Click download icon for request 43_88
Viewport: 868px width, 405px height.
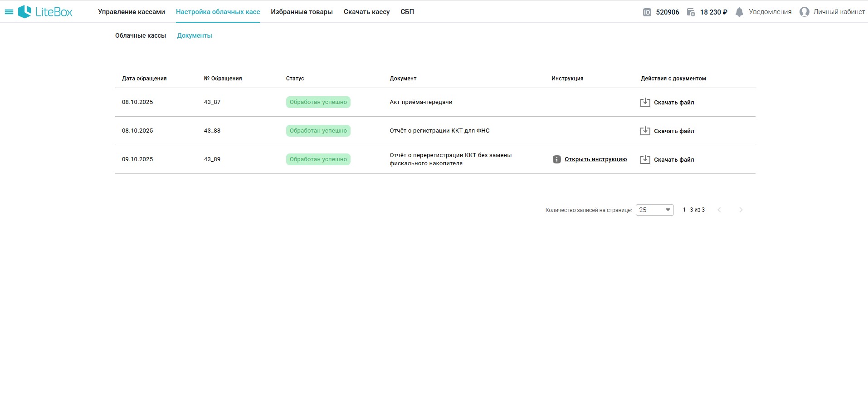tap(645, 131)
